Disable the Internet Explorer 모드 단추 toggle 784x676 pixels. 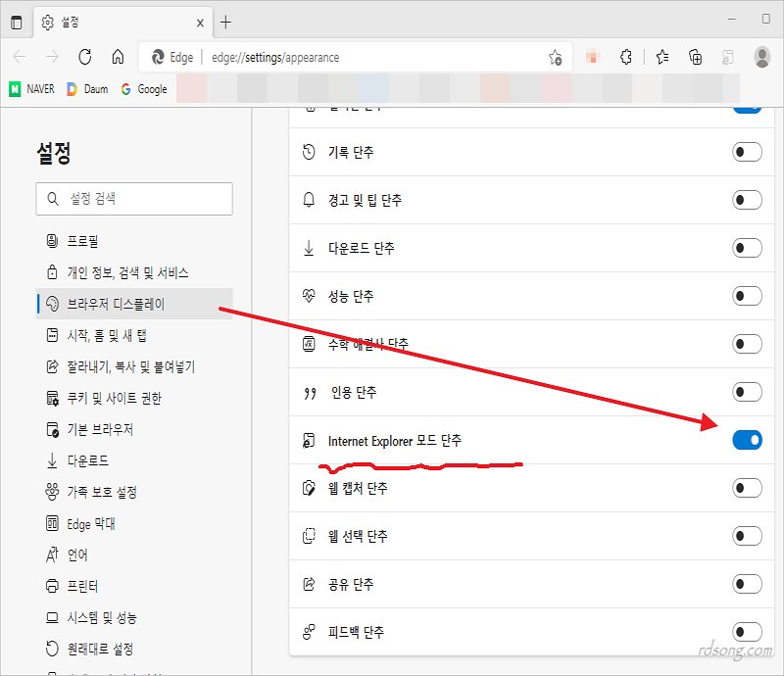(x=747, y=441)
